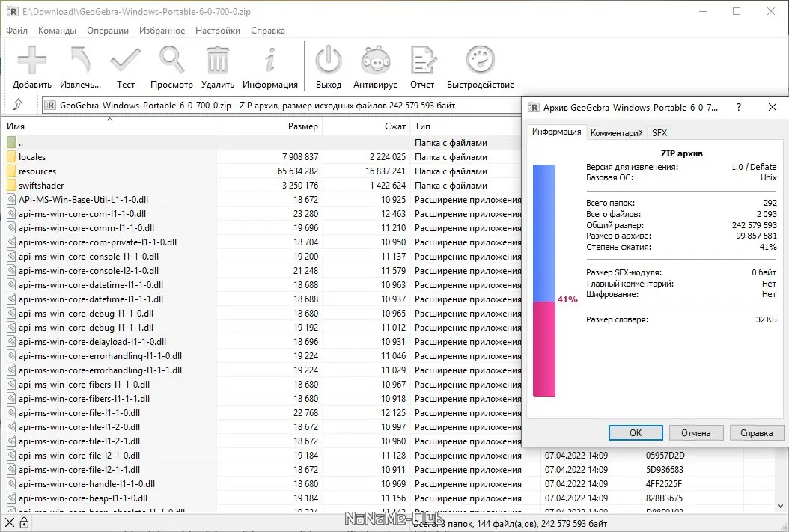This screenshot has width=789, height=532.
Task: Select api-ms-win-core-file-l2-1-1.dll file
Action: click(79, 470)
